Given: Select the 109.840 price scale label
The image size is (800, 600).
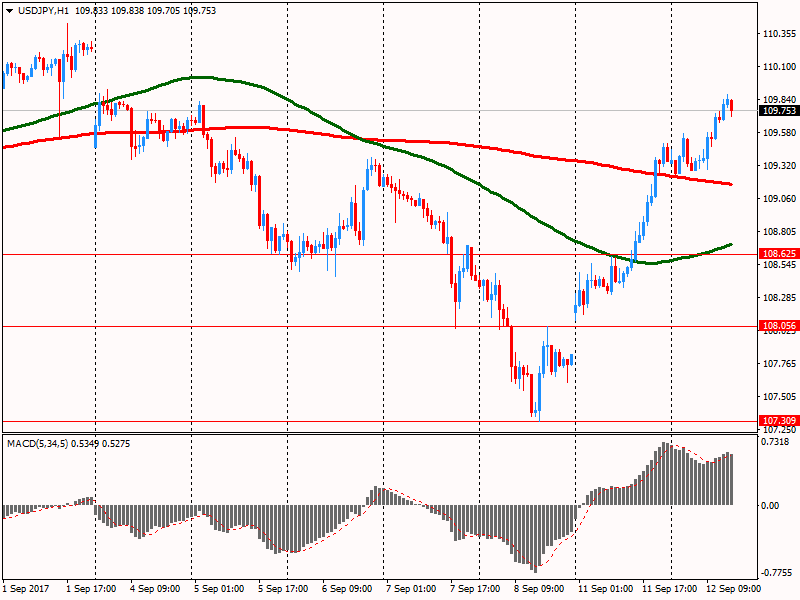Looking at the screenshot, I should coord(779,99).
